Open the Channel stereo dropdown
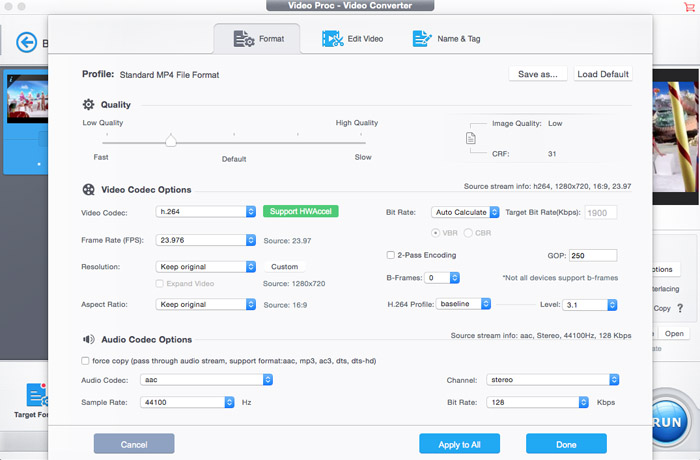This screenshot has width=700, height=460. (553, 380)
